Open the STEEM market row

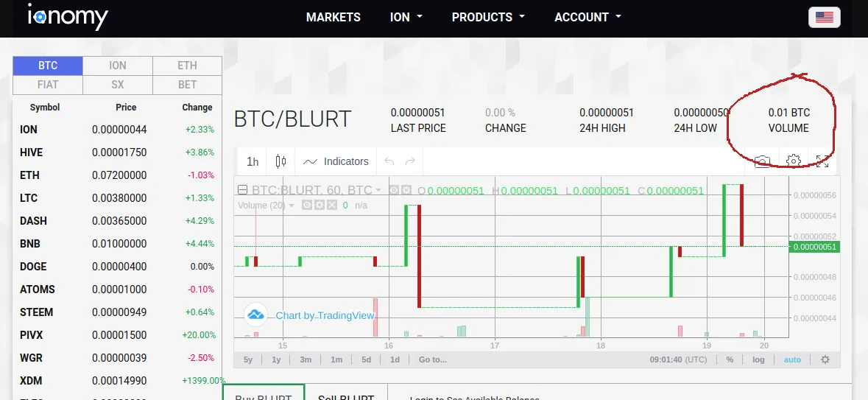pyautogui.click(x=117, y=312)
